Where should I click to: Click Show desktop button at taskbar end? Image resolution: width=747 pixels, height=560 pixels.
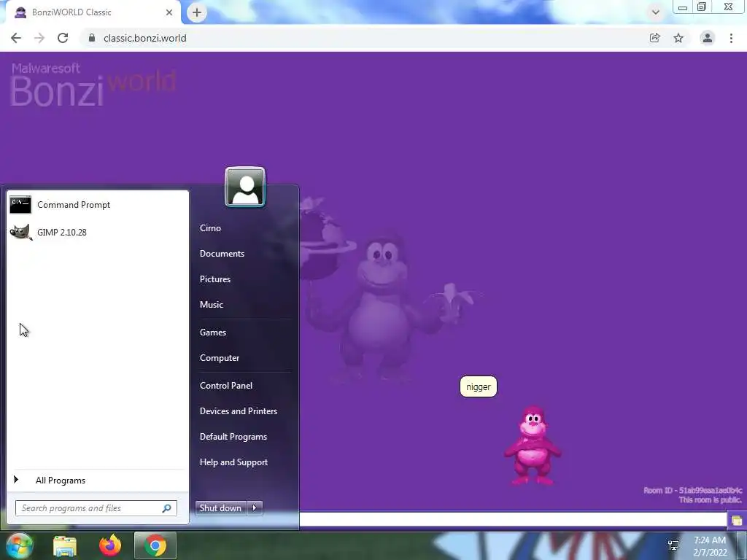point(742,545)
